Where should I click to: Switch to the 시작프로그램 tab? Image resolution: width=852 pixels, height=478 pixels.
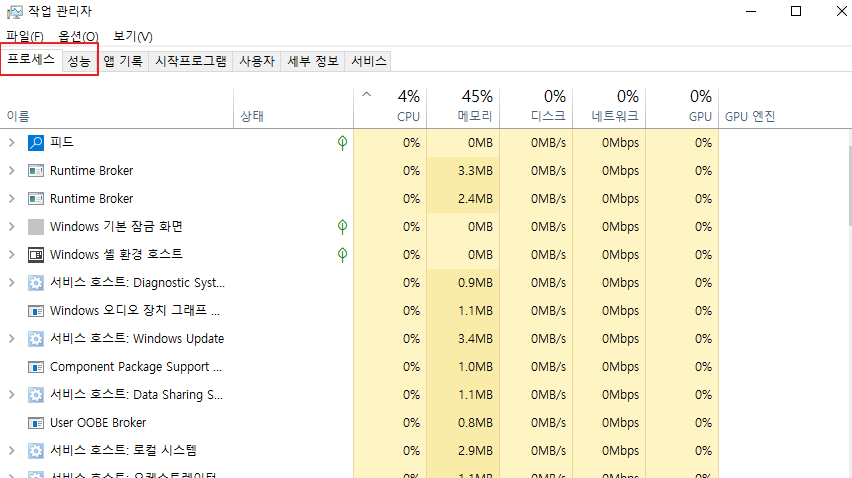click(191, 61)
